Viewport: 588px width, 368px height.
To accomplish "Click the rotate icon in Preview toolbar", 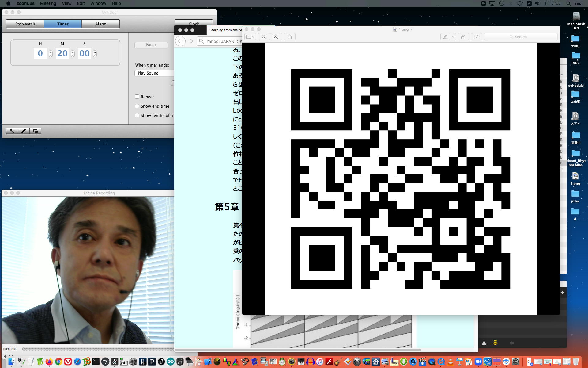I will coord(463,37).
